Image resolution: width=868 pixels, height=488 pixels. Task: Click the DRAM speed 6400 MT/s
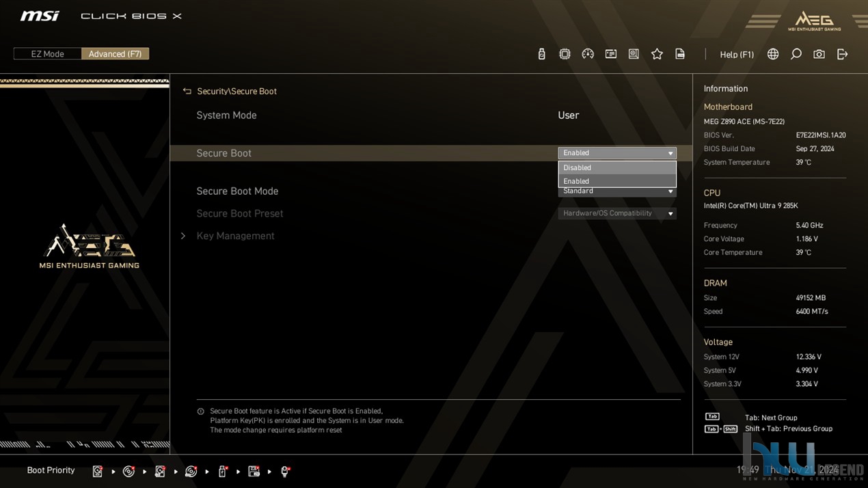[812, 312]
